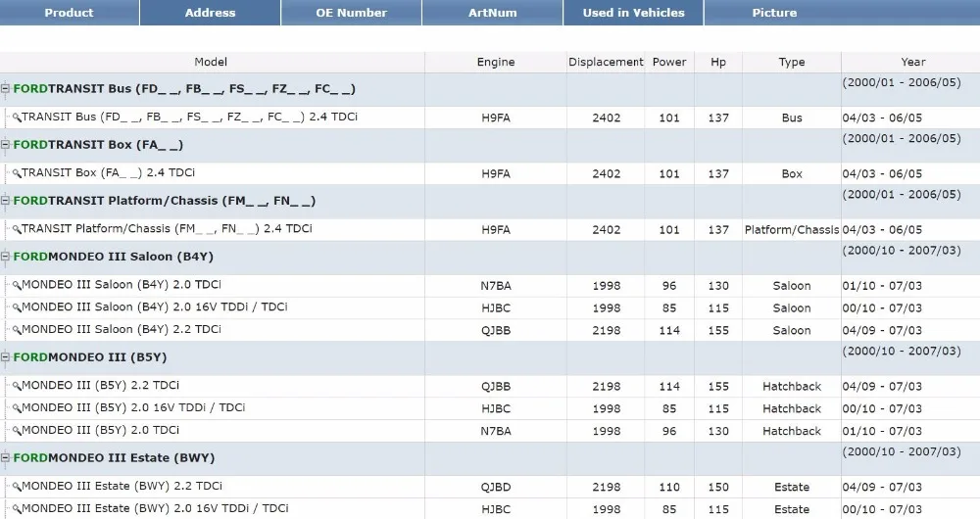Switch to the Picture tab
Screen dimensions: 980x519
(x=774, y=13)
